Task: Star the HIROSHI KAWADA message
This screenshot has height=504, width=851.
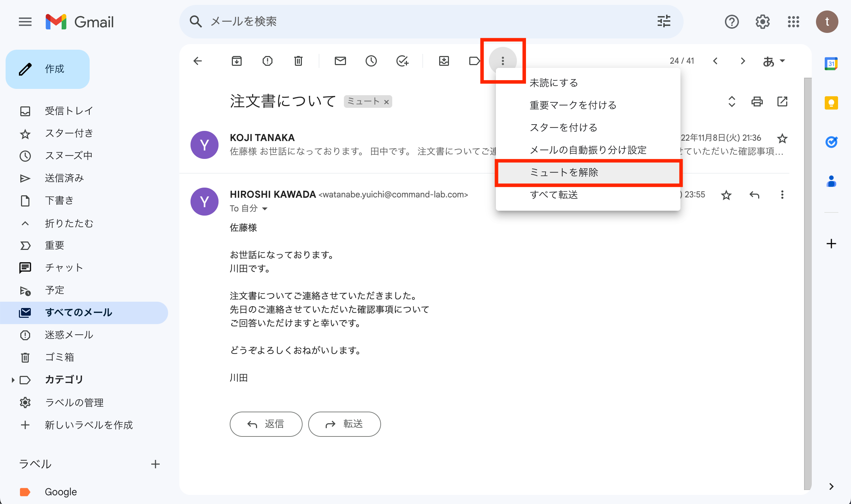Action: [x=726, y=195]
